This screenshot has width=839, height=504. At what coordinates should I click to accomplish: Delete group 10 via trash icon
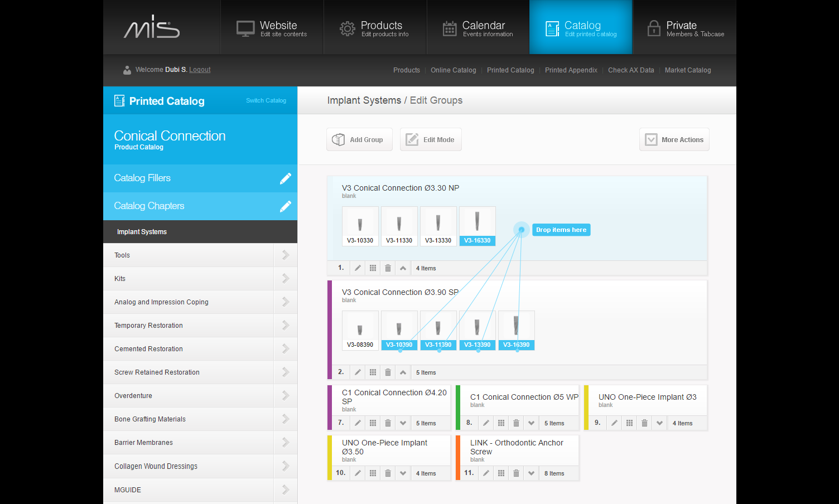388,473
